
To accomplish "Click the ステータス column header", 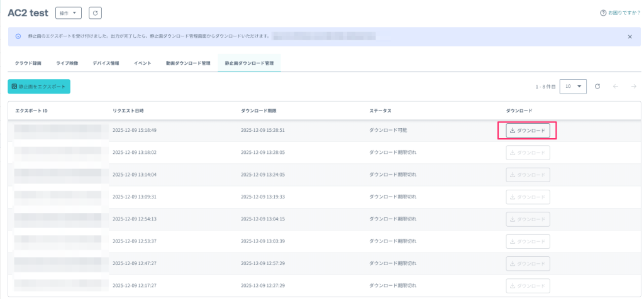I will coord(380,111).
